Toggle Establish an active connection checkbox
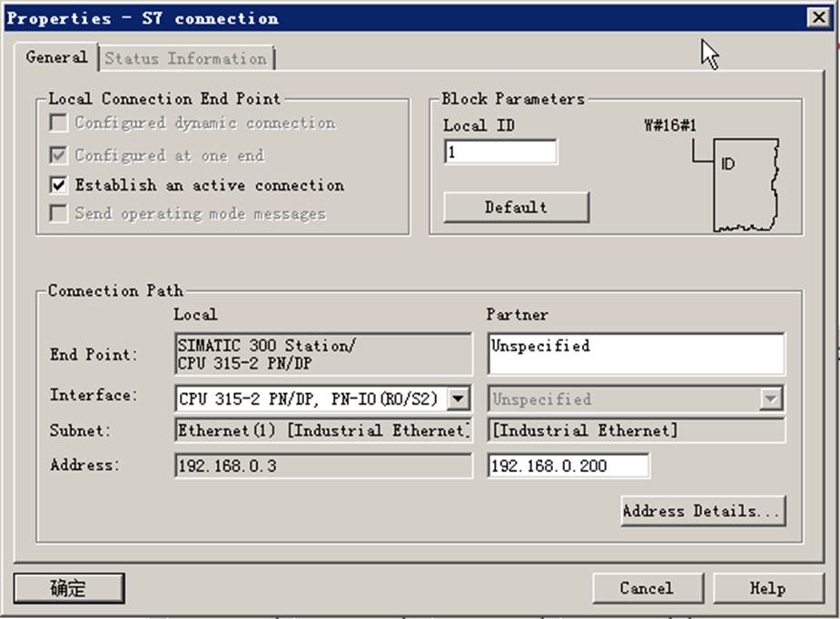This screenshot has height=619, width=840. click(58, 185)
